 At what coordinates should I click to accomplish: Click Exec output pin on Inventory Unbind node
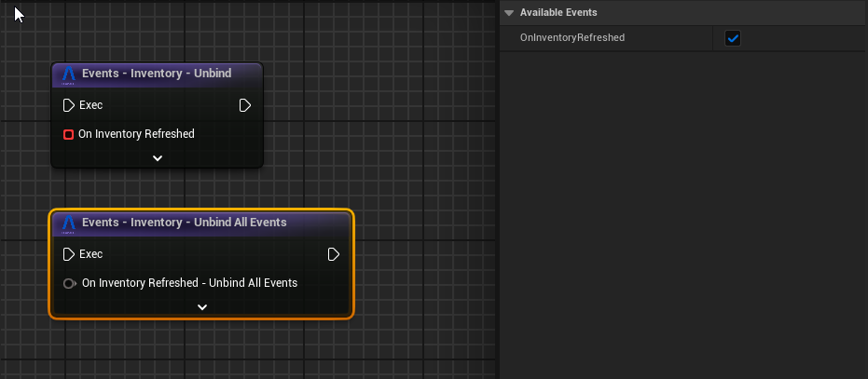coord(245,105)
